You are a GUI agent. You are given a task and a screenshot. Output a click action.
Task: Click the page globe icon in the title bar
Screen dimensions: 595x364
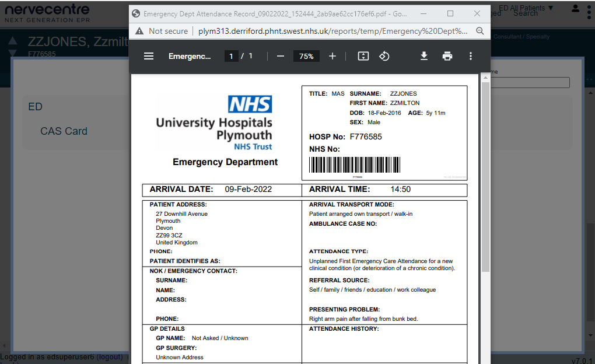136,13
